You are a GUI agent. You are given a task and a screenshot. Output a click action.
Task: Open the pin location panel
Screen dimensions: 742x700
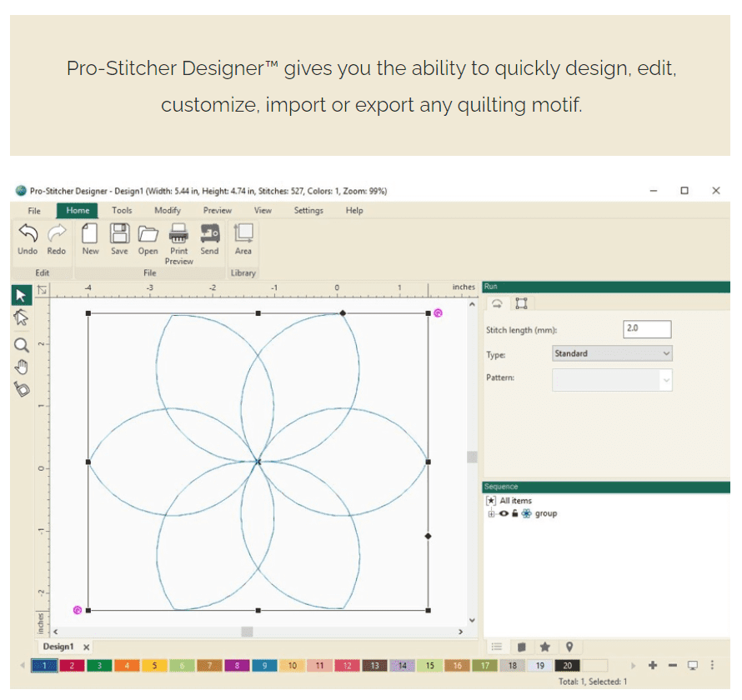[569, 647]
